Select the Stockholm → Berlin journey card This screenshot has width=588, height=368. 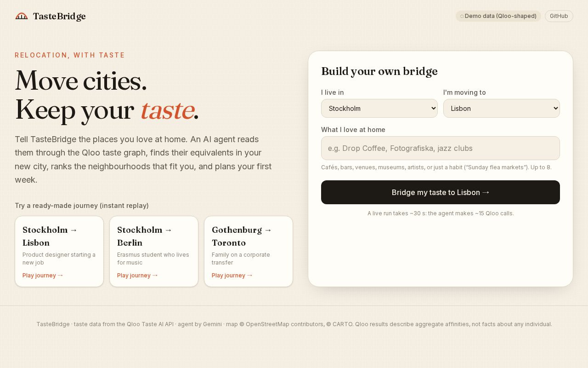(x=154, y=252)
